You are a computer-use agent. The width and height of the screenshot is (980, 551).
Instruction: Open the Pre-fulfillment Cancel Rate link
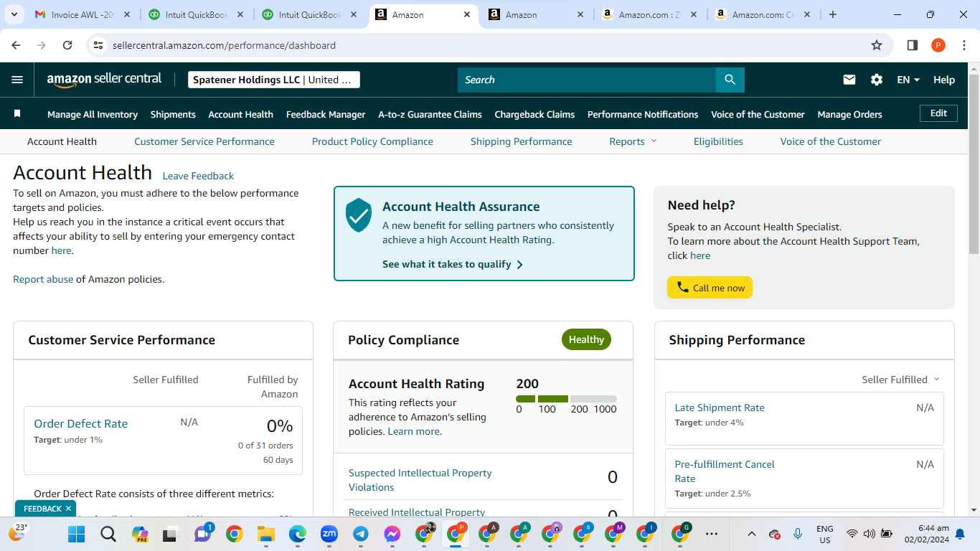(725, 471)
